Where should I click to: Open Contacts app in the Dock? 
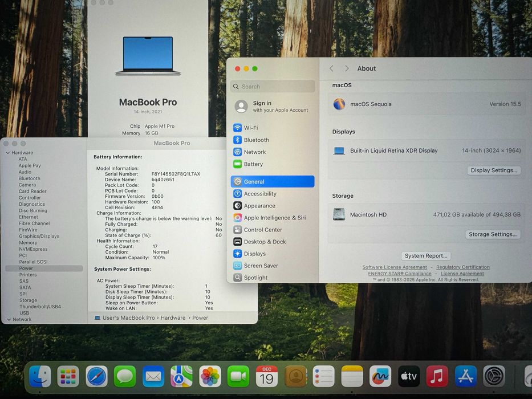click(x=295, y=376)
